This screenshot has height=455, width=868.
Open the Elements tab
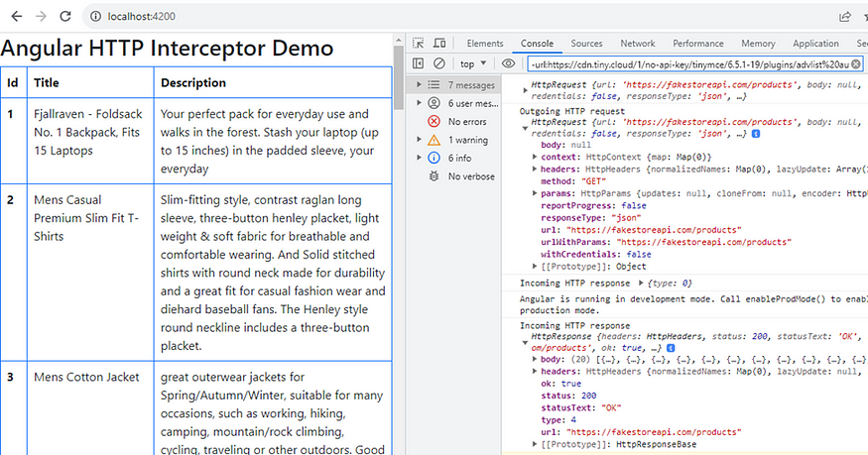coord(485,44)
